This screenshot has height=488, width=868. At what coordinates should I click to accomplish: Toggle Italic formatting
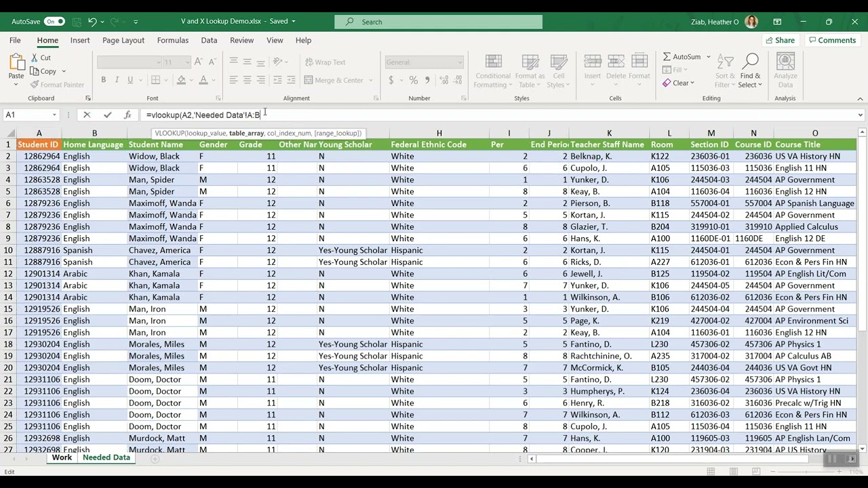coord(117,80)
